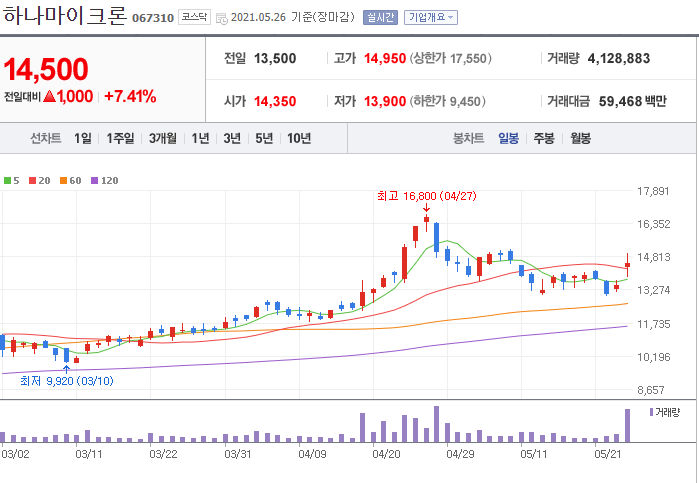Select the 1주일 line chart tab
The height and width of the screenshot is (483, 699).
pos(120,138)
